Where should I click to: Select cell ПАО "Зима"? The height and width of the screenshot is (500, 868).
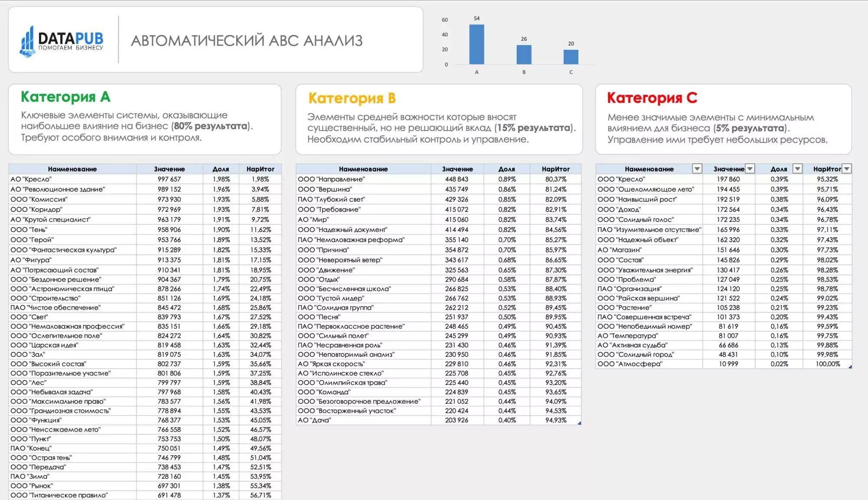[72, 476]
